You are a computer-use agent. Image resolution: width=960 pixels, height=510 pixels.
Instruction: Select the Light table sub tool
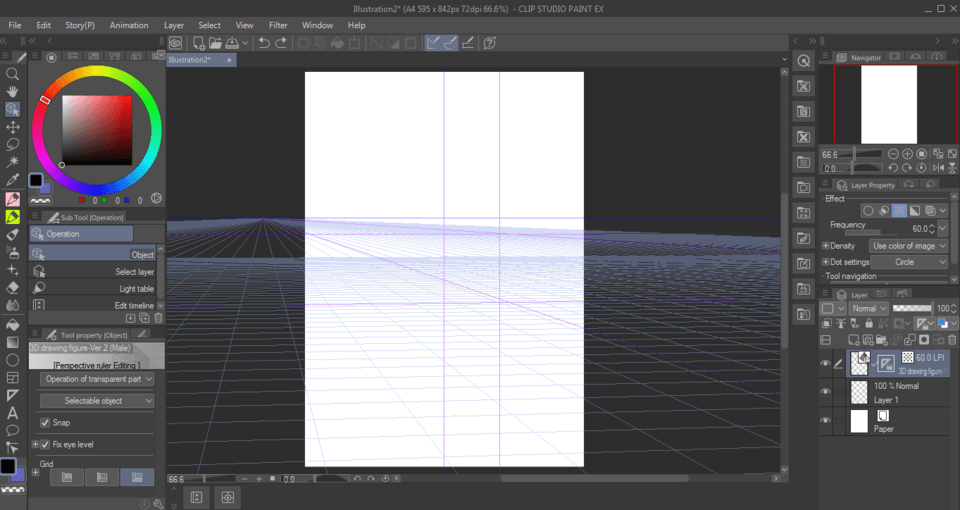click(92, 288)
